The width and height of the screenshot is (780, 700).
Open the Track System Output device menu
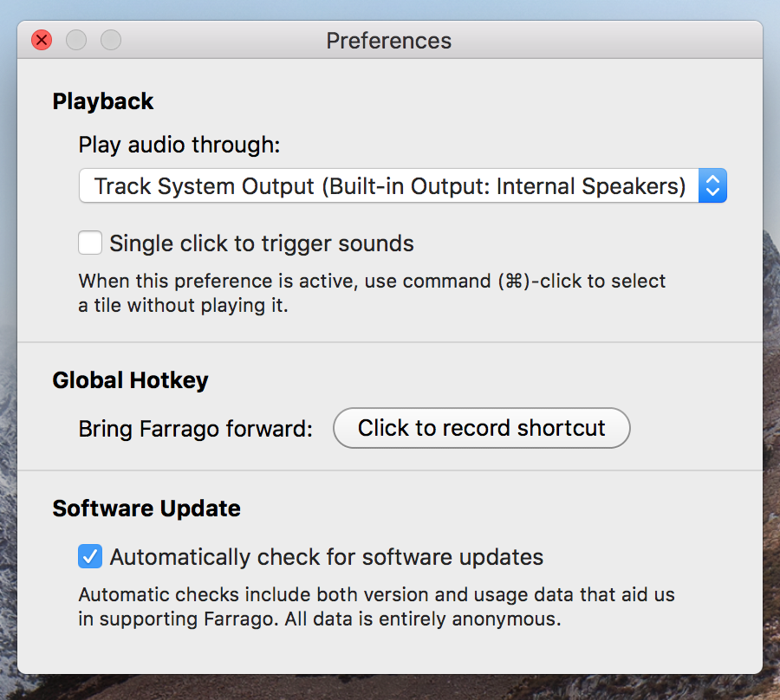point(402,185)
